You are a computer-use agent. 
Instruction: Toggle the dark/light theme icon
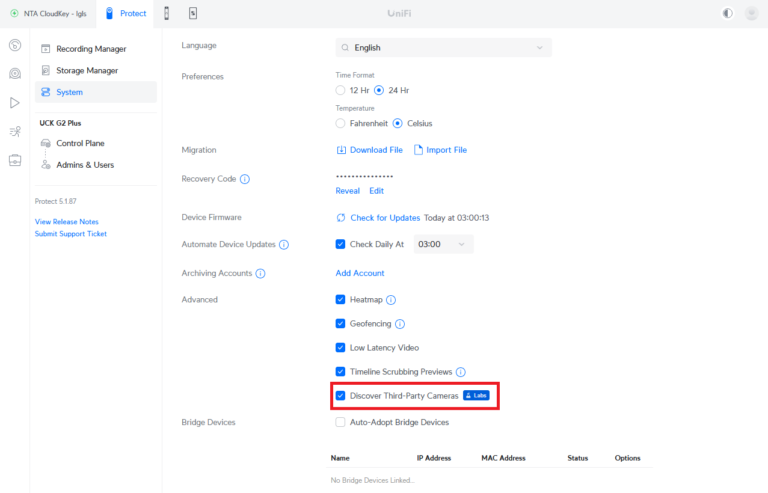pos(728,13)
